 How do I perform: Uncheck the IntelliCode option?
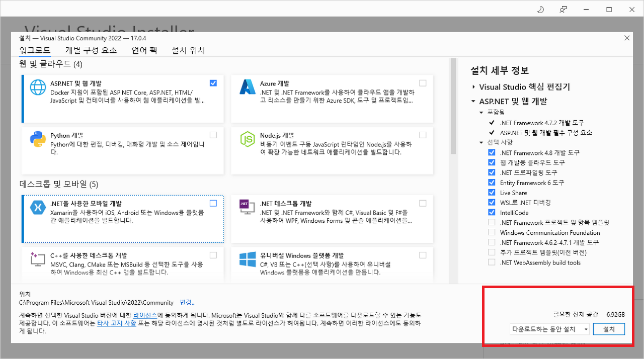coord(492,213)
